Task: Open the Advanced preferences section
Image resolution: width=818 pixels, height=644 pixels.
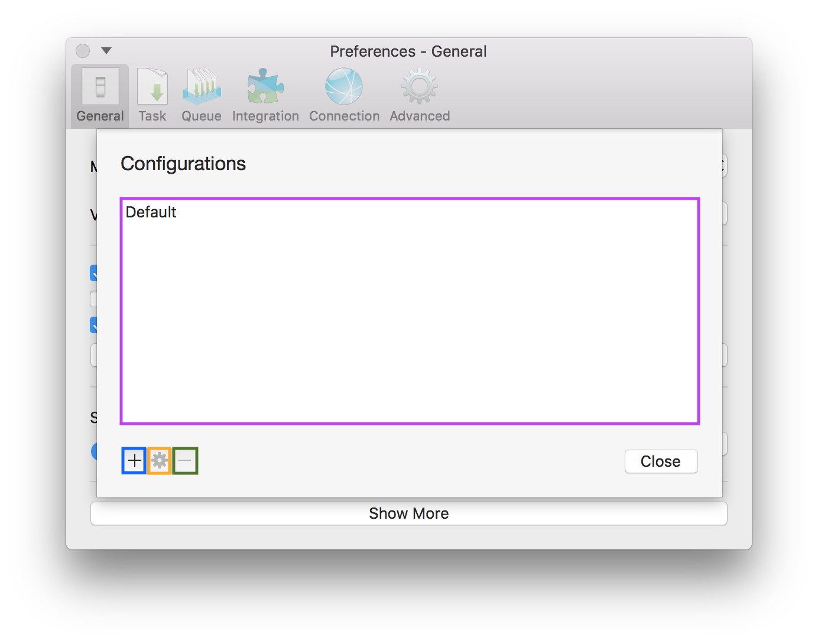Action: click(x=419, y=95)
